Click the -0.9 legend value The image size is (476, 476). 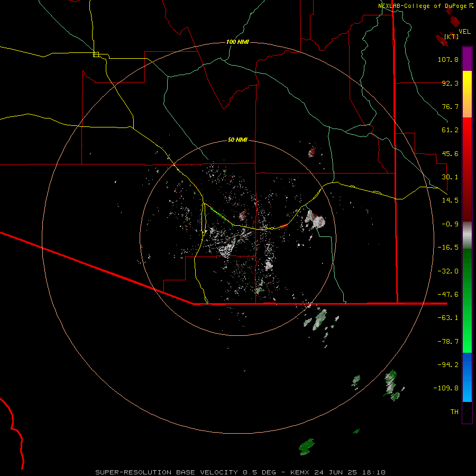(450, 224)
